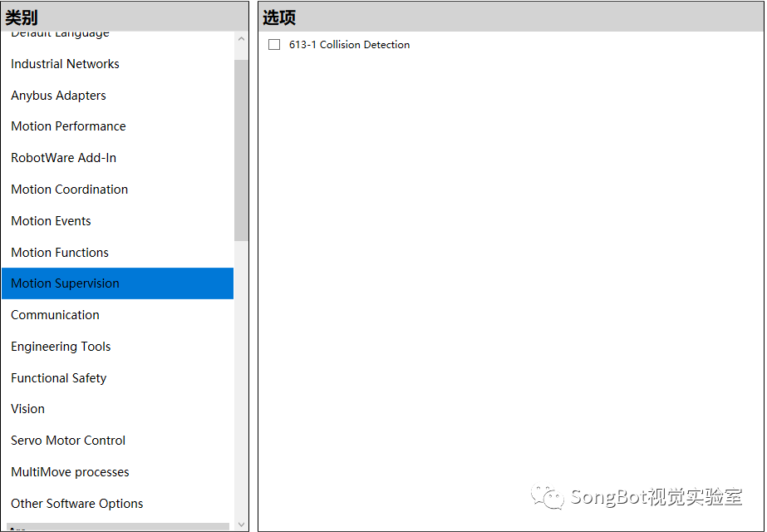Choose Other Software Options category
The width and height of the screenshot is (767, 532).
tap(117, 504)
